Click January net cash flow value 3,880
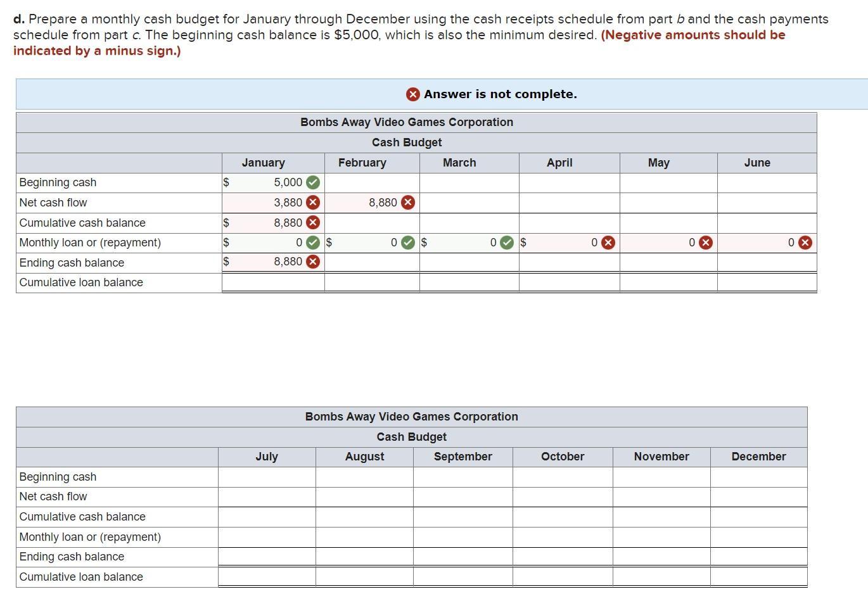This screenshot has height=613, width=868. (x=288, y=203)
